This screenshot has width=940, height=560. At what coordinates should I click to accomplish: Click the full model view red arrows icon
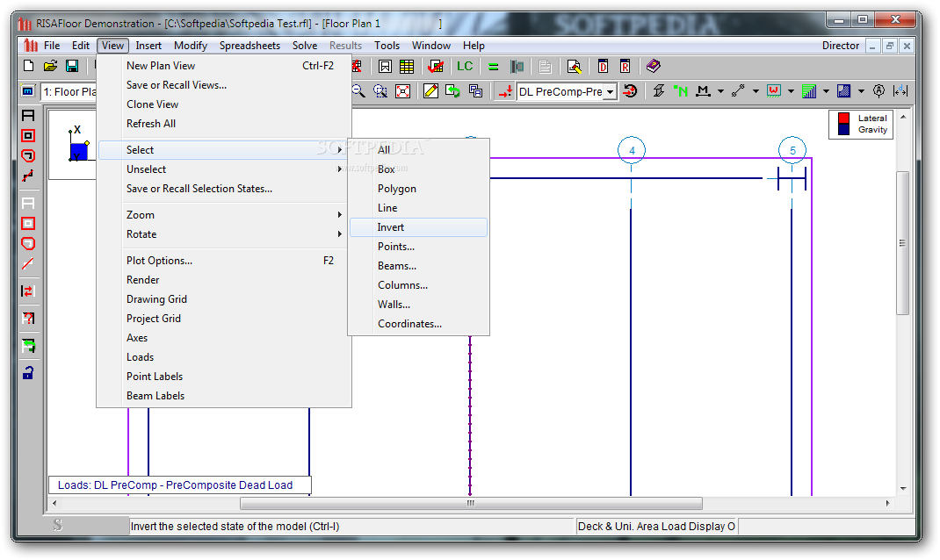(x=403, y=91)
